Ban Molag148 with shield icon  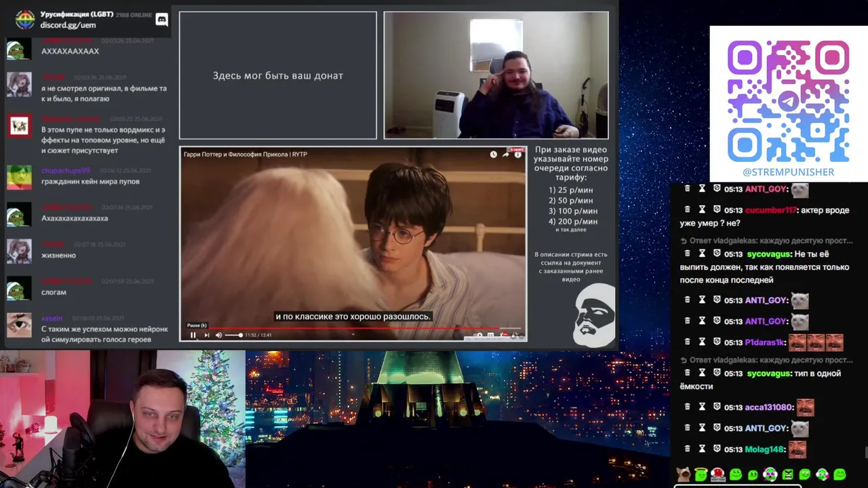point(717,449)
